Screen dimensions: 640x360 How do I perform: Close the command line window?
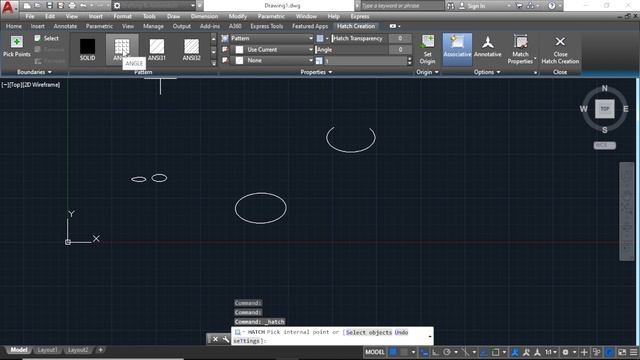tap(215, 339)
